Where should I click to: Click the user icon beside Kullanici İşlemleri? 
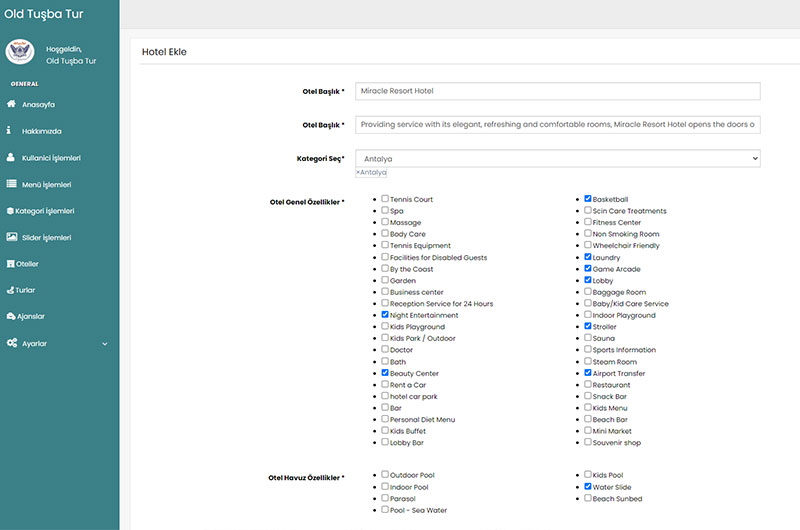coord(11,157)
